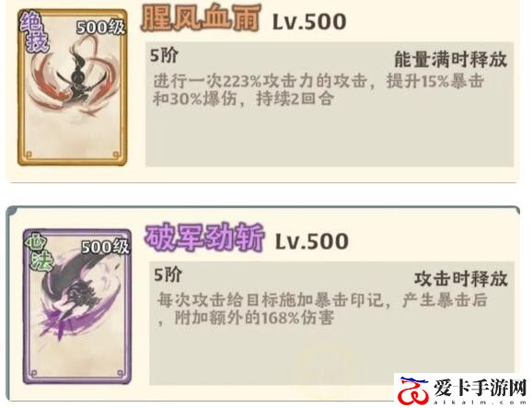Viewport: 532px width, 408px height.
Task: Click the 500级 label on gold card
Action: point(100,28)
